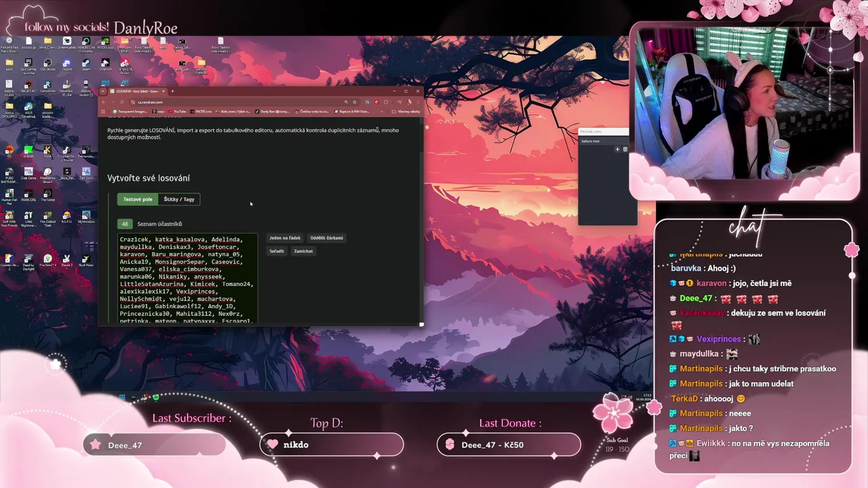Open the browser extensions puzzle icon
The width and height of the screenshot is (868, 488).
click(x=386, y=102)
